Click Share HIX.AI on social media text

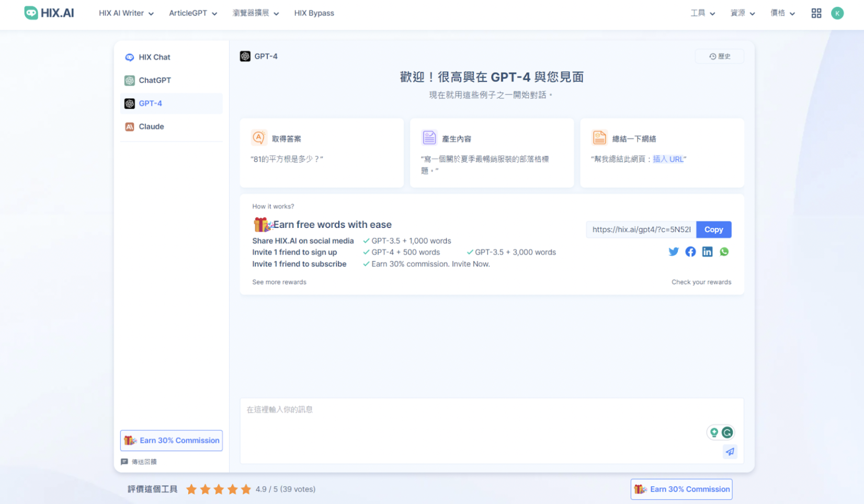point(303,241)
